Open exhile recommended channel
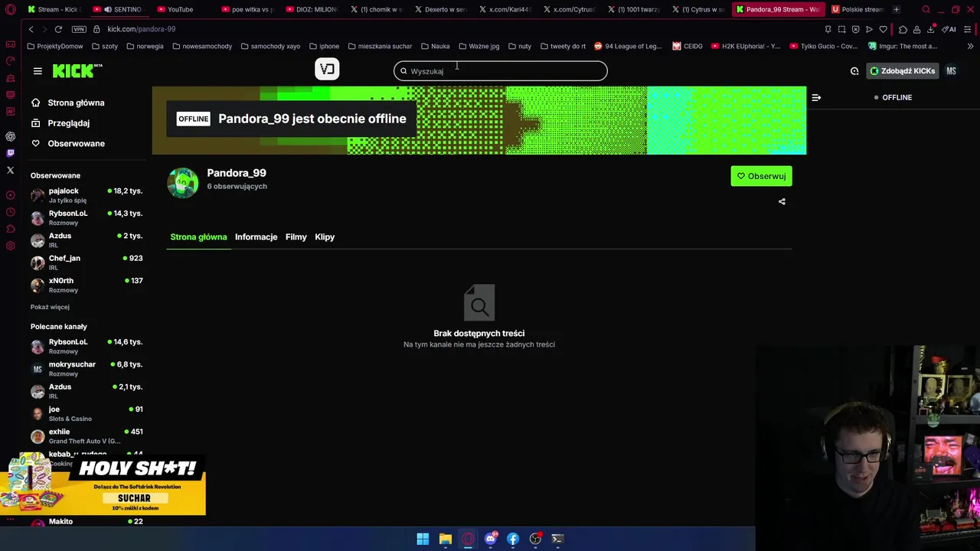This screenshot has height=551, width=980. [x=87, y=436]
